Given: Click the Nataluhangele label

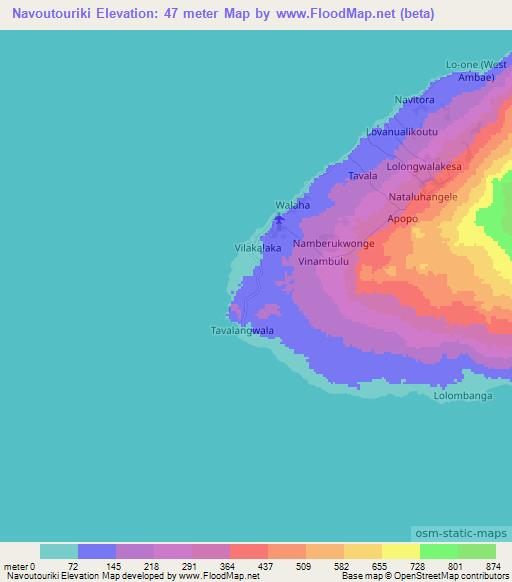Looking at the screenshot, I should pos(423,197).
